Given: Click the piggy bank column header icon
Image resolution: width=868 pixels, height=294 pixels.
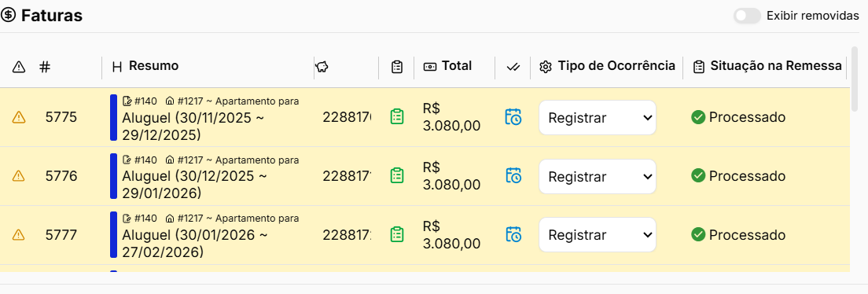Looking at the screenshot, I should 322,67.
